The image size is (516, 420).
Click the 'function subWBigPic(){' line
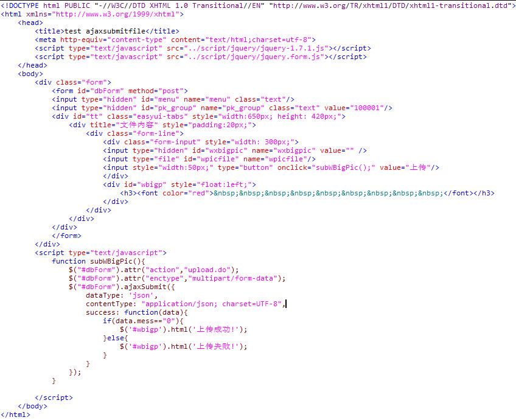[99, 261]
